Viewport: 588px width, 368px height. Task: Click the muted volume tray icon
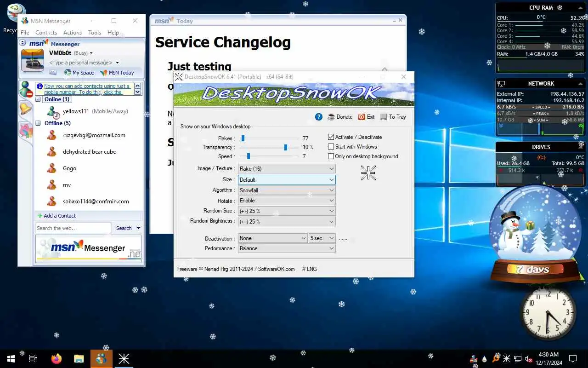(x=529, y=359)
